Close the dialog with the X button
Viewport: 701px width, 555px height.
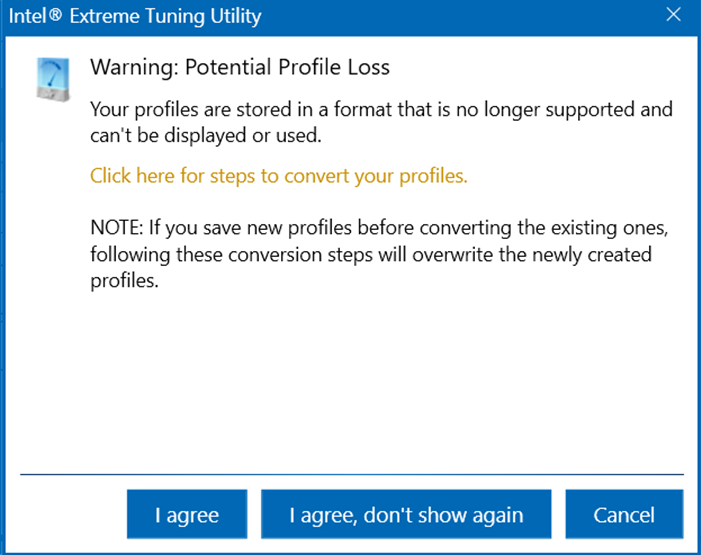pos(673,15)
